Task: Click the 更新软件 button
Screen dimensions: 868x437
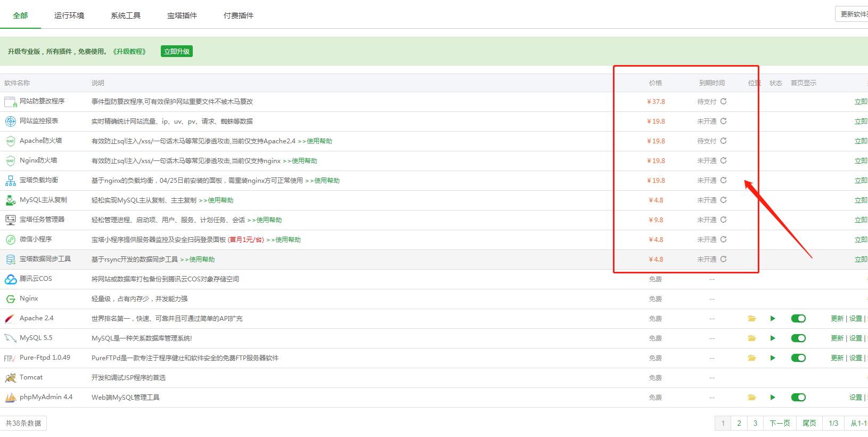Action: pyautogui.click(x=852, y=14)
